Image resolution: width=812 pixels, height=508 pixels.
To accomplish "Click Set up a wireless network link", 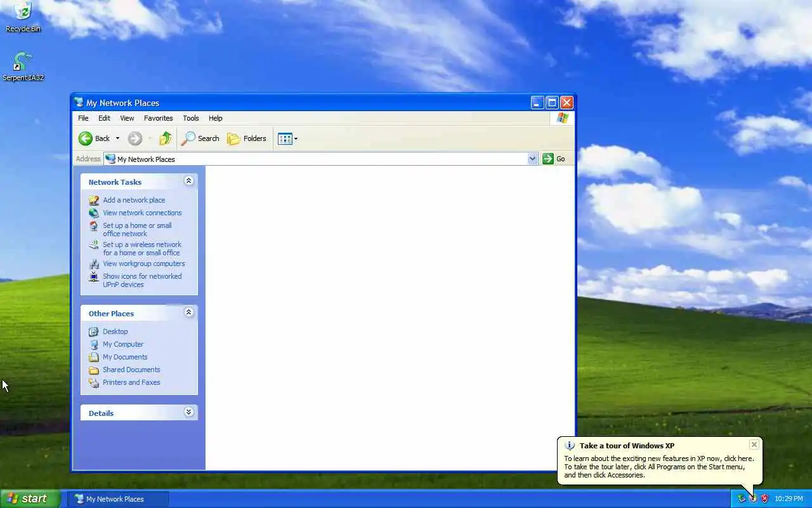I will click(x=142, y=248).
